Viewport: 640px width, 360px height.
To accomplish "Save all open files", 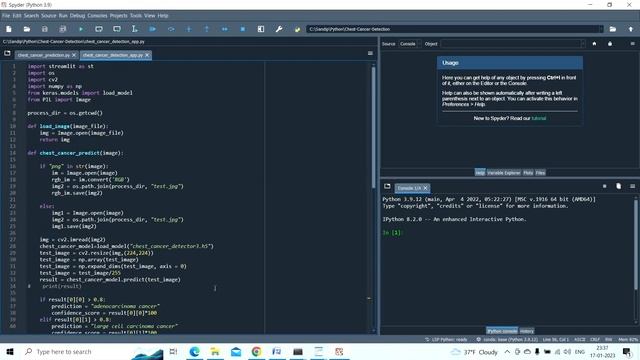I will [x=62, y=29].
